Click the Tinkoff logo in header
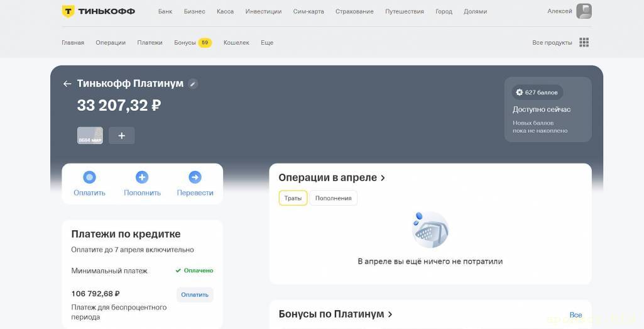This screenshot has width=644, height=329. point(98,11)
